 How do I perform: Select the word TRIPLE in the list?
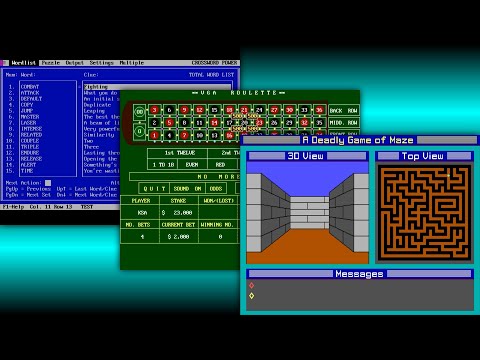tap(30, 147)
